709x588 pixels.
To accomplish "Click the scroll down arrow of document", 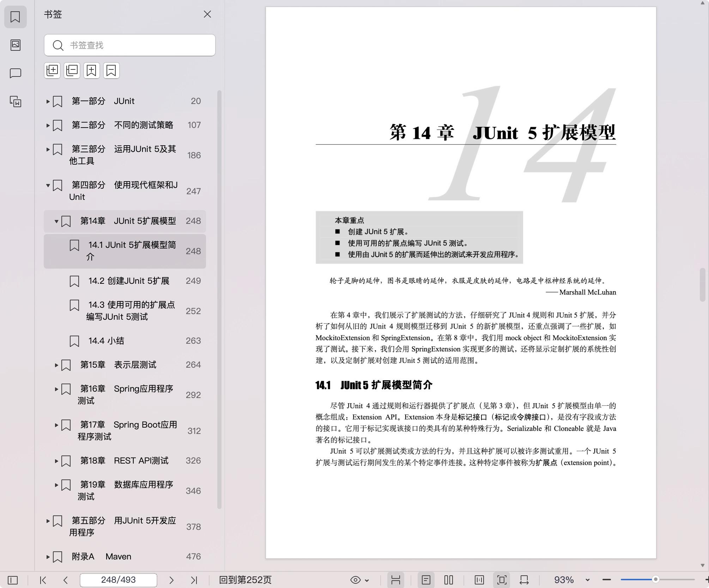I will click(x=702, y=565).
